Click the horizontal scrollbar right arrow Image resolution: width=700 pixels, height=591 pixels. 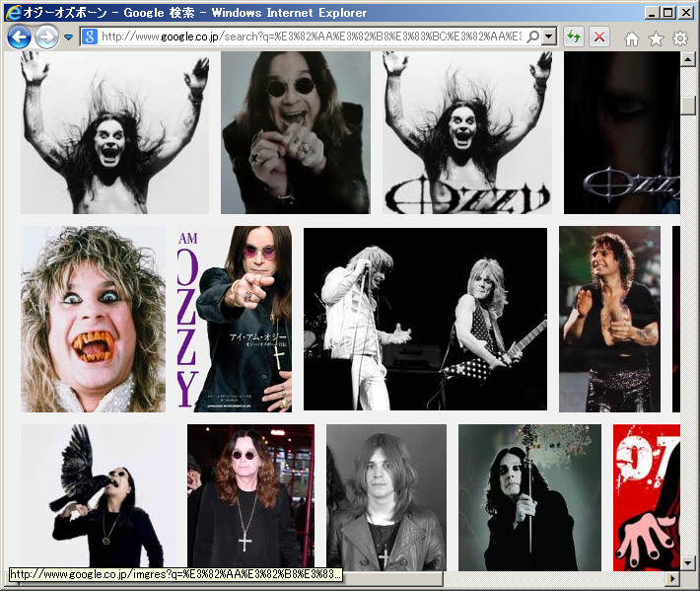pos(672,579)
